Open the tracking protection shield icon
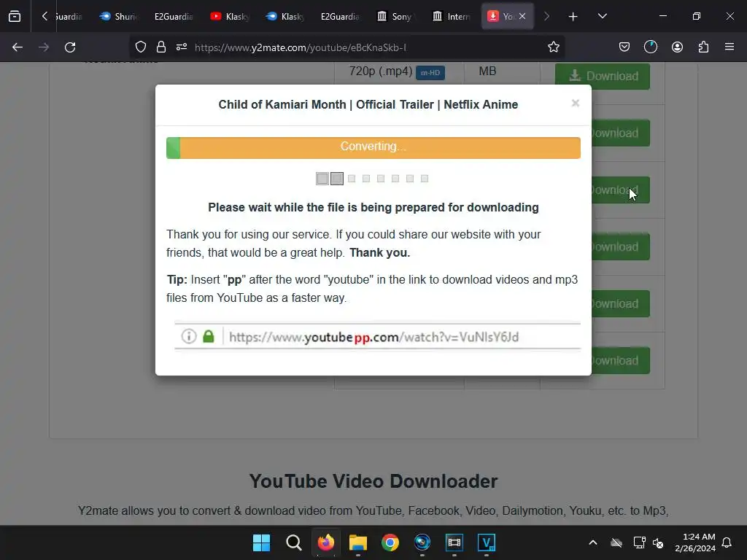The height and width of the screenshot is (560, 747). click(141, 47)
